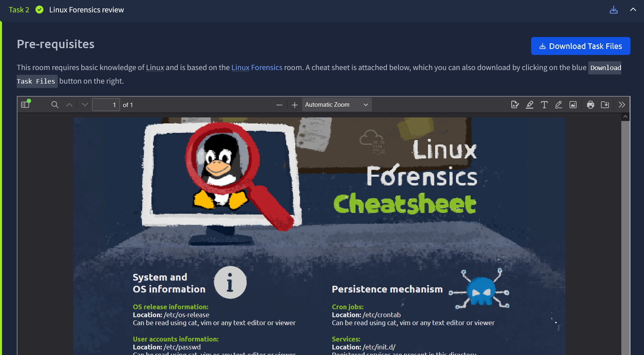Click the /etc/crontab location text
The image size is (644, 355).
pyautogui.click(x=382, y=315)
